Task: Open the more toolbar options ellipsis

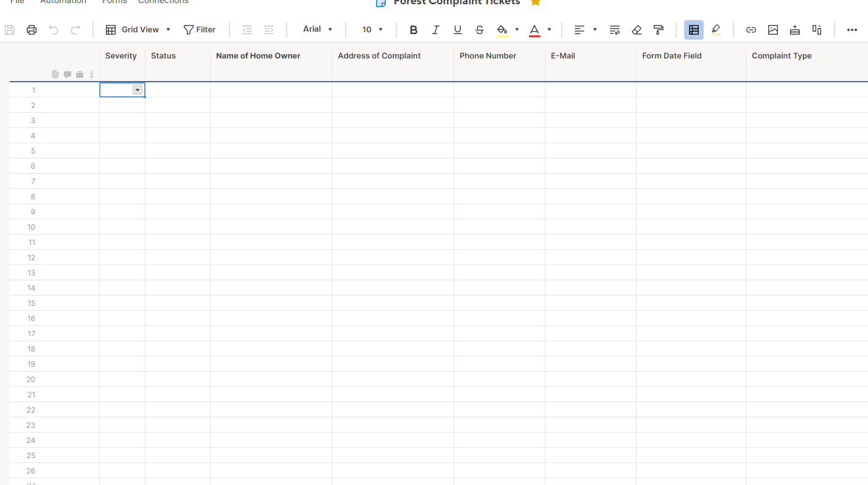Action: click(x=852, y=30)
